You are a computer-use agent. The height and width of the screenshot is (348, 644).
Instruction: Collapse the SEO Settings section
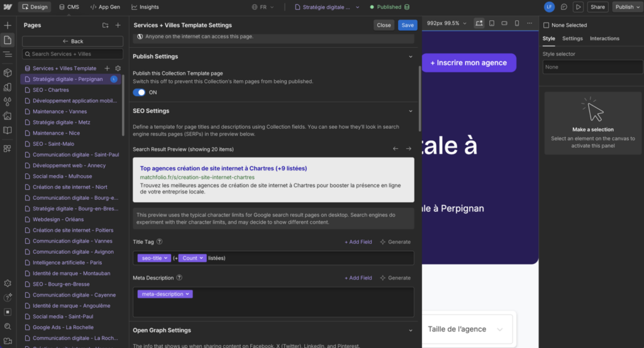pos(410,111)
